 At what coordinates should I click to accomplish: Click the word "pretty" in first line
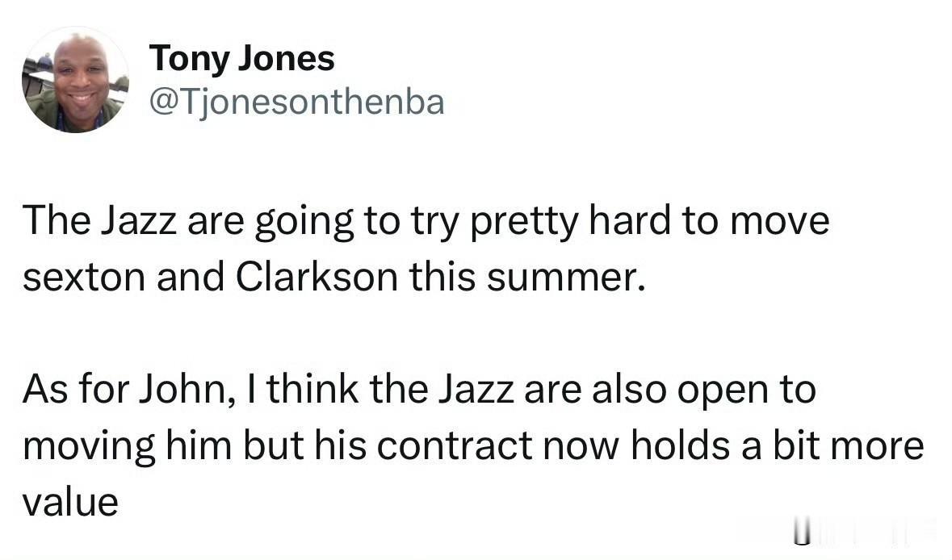[525, 222]
